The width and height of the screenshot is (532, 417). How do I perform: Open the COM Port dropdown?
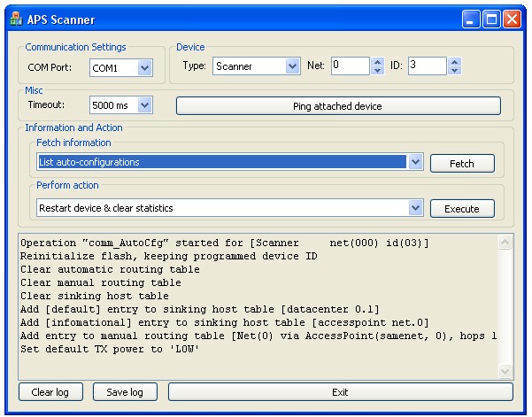tap(145, 68)
